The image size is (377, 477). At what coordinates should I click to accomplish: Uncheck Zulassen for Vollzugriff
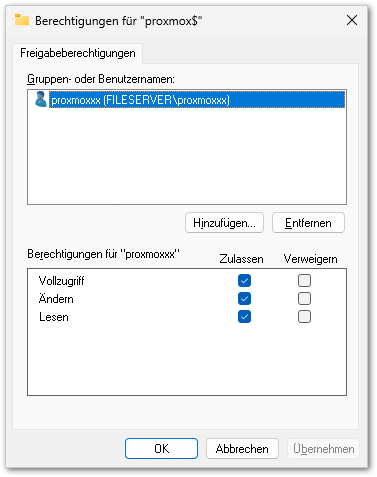[244, 281]
